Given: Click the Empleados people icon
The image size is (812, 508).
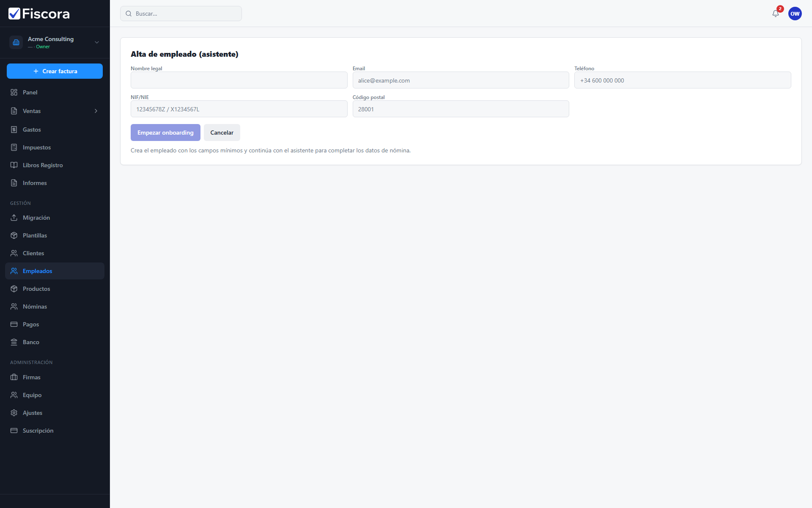Looking at the screenshot, I should [14, 271].
